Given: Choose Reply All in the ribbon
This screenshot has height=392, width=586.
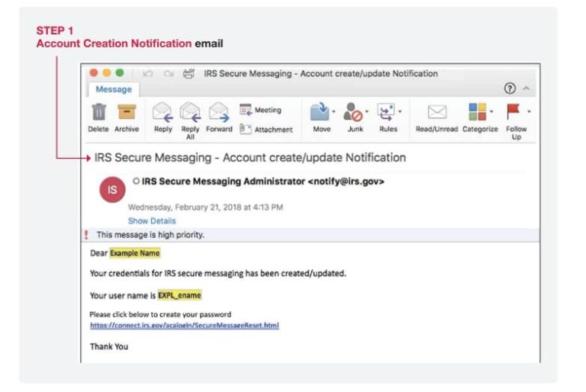Looking at the screenshot, I should [190, 120].
